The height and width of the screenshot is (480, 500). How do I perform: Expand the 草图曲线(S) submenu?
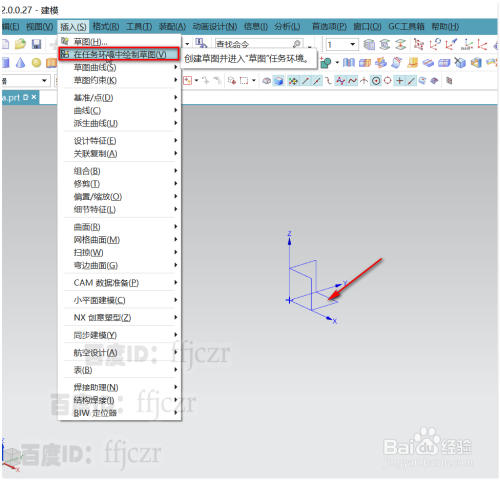coord(119,67)
